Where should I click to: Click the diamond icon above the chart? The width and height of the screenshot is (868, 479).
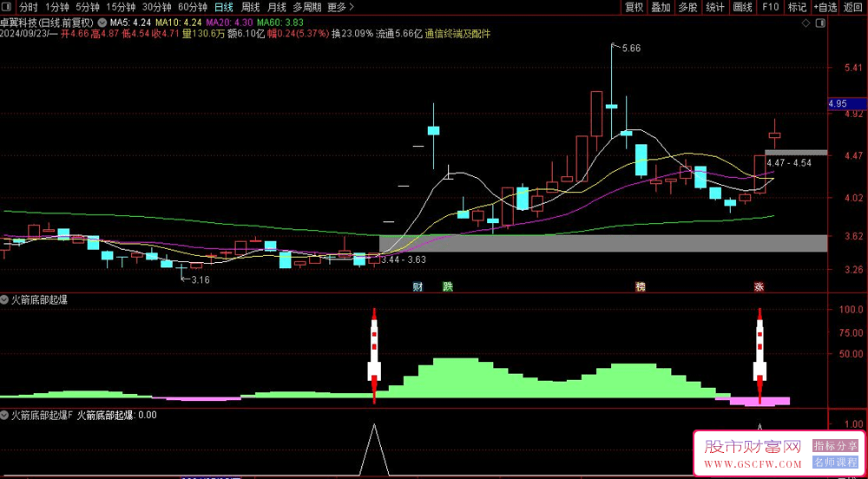tap(806, 23)
